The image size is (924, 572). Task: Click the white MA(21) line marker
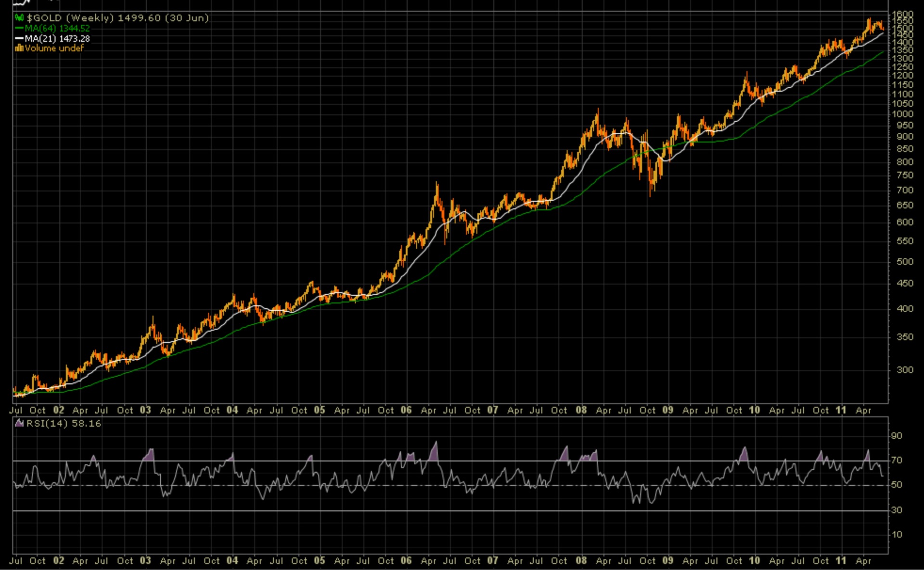[x=19, y=38]
